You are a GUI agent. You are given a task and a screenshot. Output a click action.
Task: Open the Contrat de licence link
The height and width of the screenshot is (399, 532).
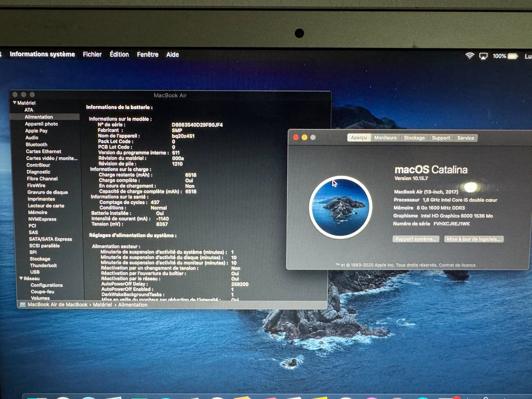point(457,265)
